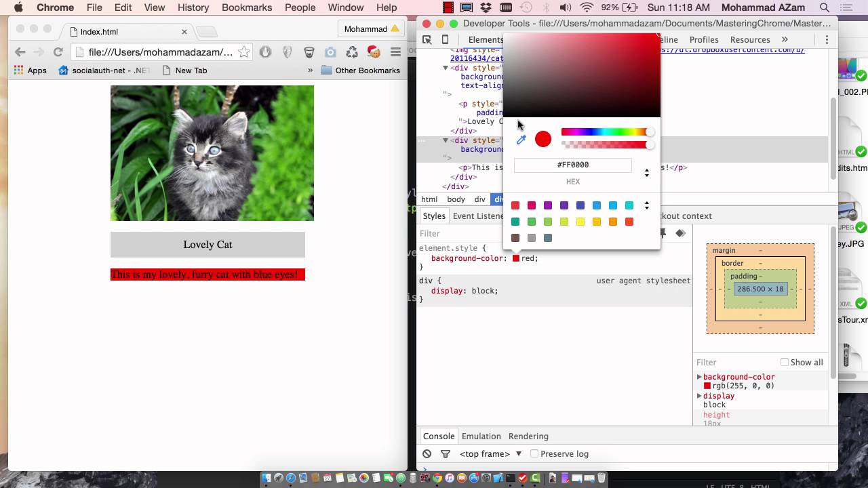Collapse the selected red background div node
This screenshot has height=488, width=868.
coord(446,140)
